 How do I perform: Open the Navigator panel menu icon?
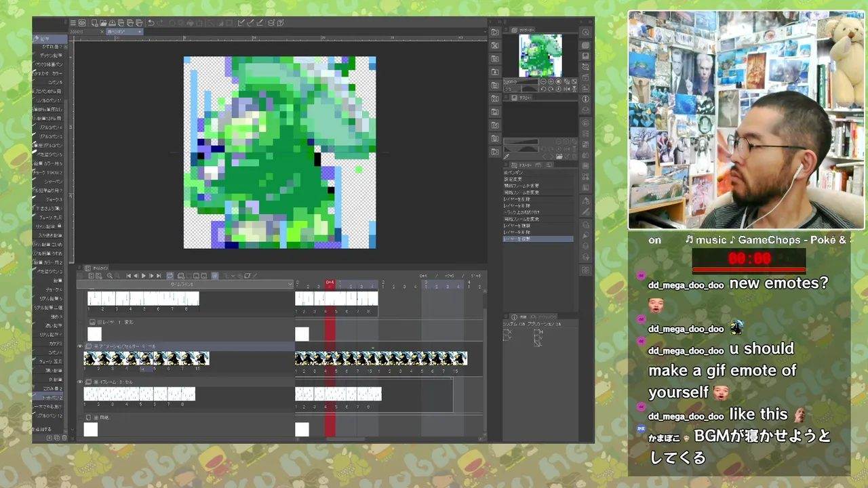(x=506, y=30)
